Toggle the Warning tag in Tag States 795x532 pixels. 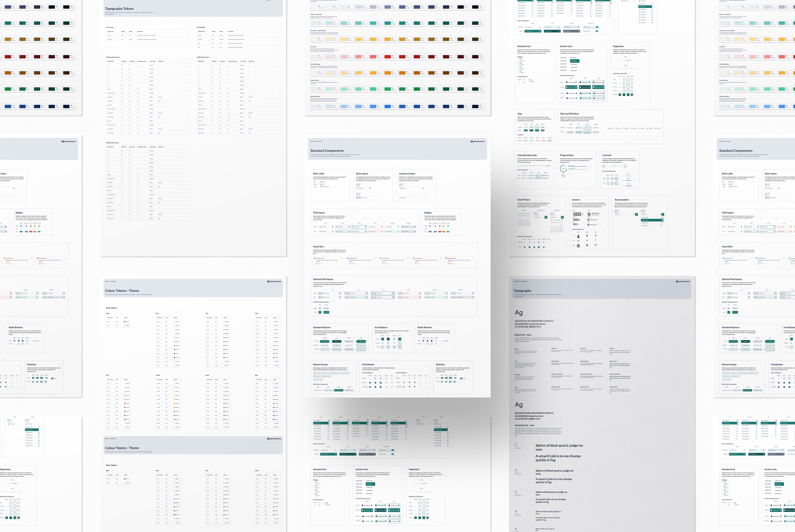point(538,141)
